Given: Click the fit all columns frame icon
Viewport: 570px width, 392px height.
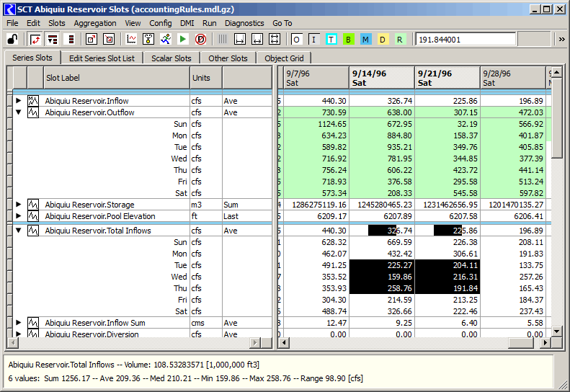Looking at the screenshot, I should pyautogui.click(x=275, y=39).
